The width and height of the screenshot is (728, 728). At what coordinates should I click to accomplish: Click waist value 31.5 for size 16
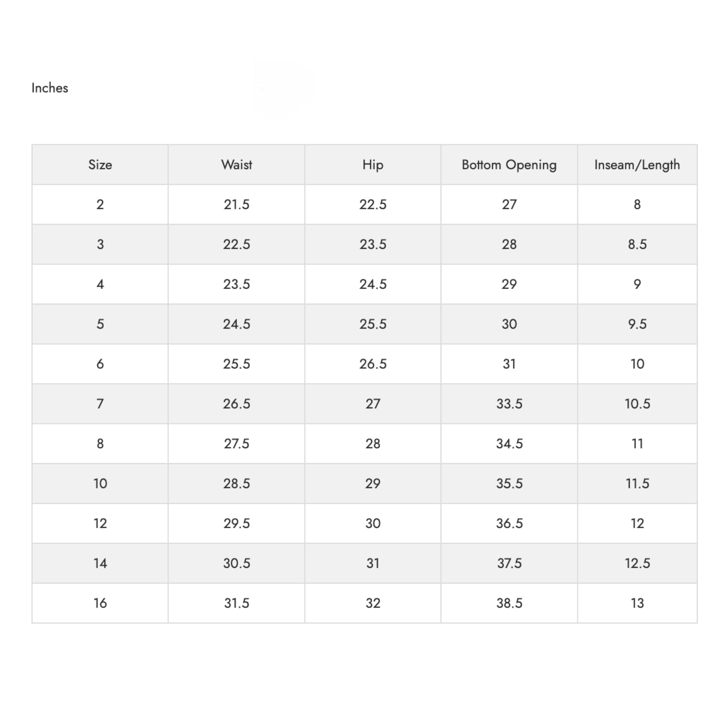(237, 603)
